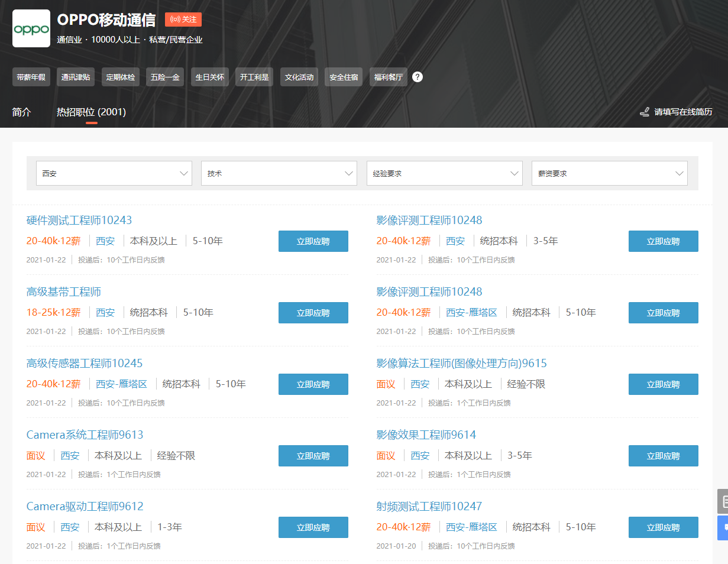Open the 射频测试工程师10247 job link
Image resolution: width=728 pixels, height=564 pixels.
click(x=429, y=507)
